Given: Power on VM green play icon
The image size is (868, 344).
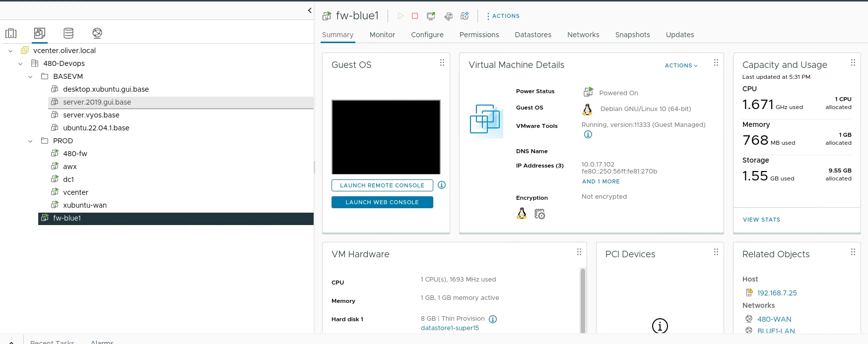Looking at the screenshot, I should tap(401, 16).
